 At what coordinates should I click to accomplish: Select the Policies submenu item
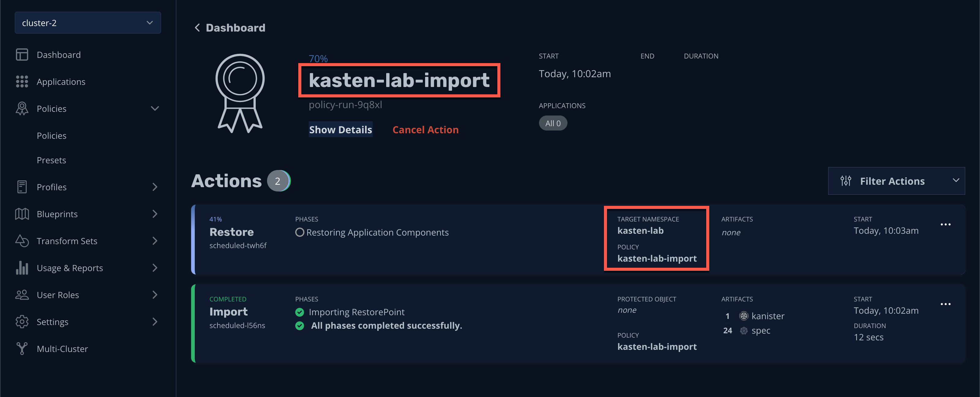click(x=51, y=135)
